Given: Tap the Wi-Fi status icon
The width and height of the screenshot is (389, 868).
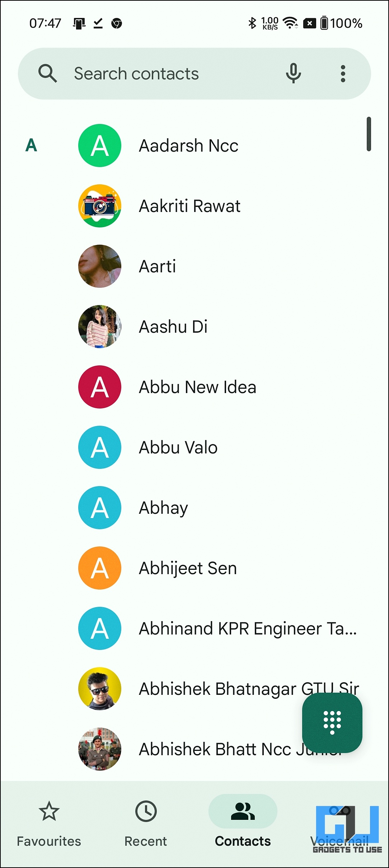Looking at the screenshot, I should pos(290,23).
